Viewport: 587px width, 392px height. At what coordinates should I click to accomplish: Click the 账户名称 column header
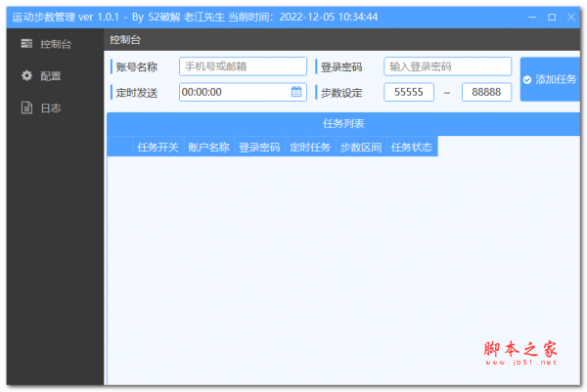(208, 147)
